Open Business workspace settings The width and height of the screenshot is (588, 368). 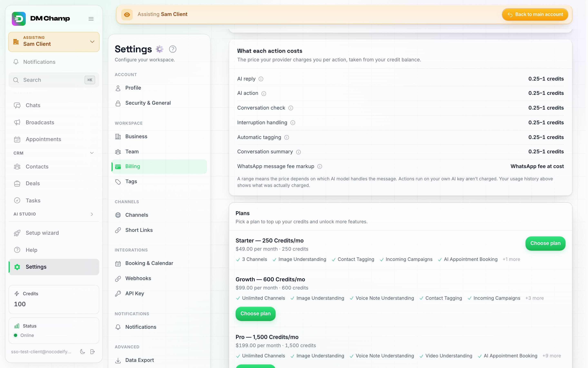(159, 137)
